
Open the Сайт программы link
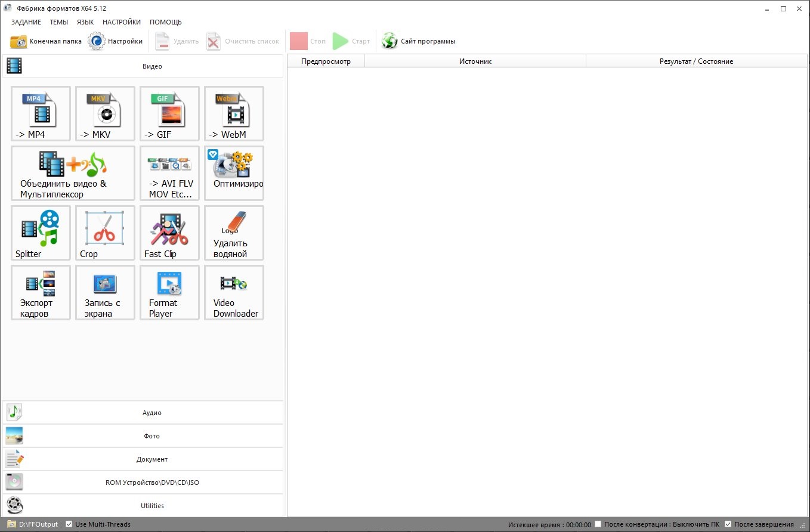(419, 41)
